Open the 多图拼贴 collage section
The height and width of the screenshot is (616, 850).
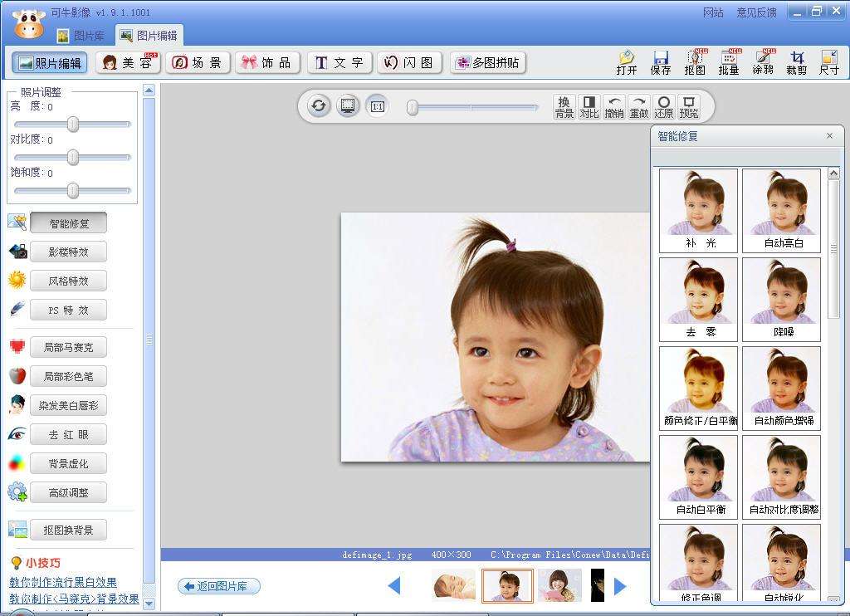coord(488,63)
